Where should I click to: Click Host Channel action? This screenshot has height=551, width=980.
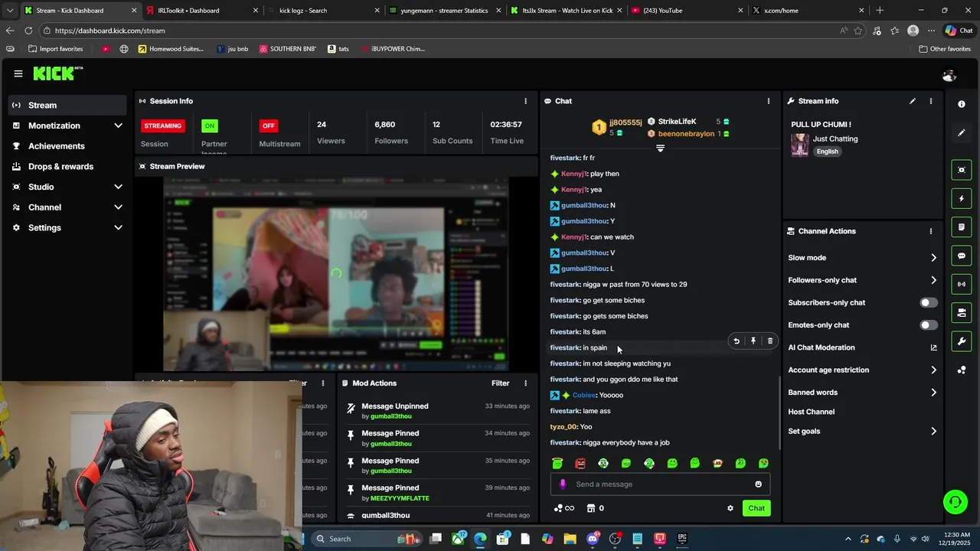tap(812, 412)
